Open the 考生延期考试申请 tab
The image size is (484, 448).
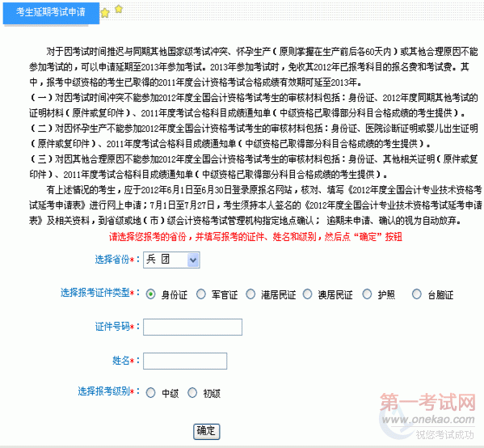[51, 13]
